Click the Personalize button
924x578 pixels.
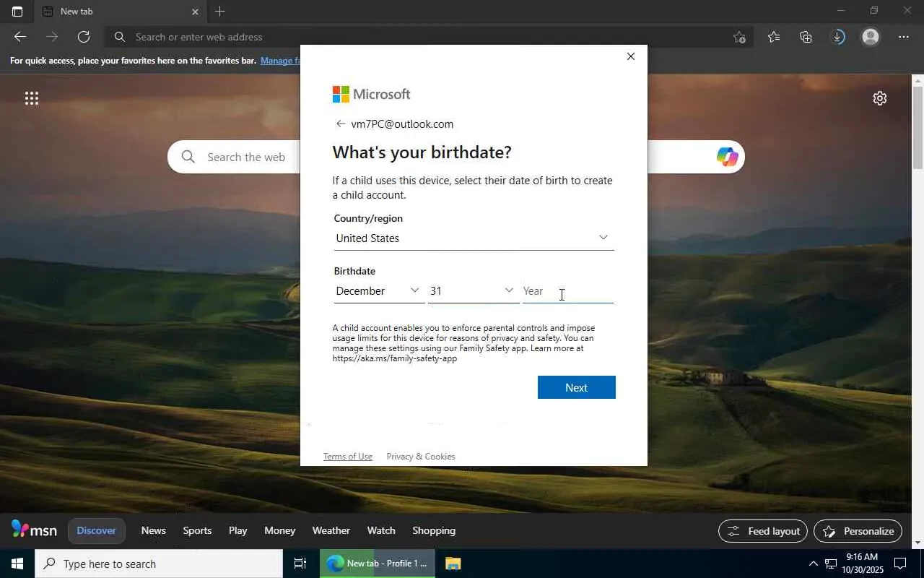858,531
